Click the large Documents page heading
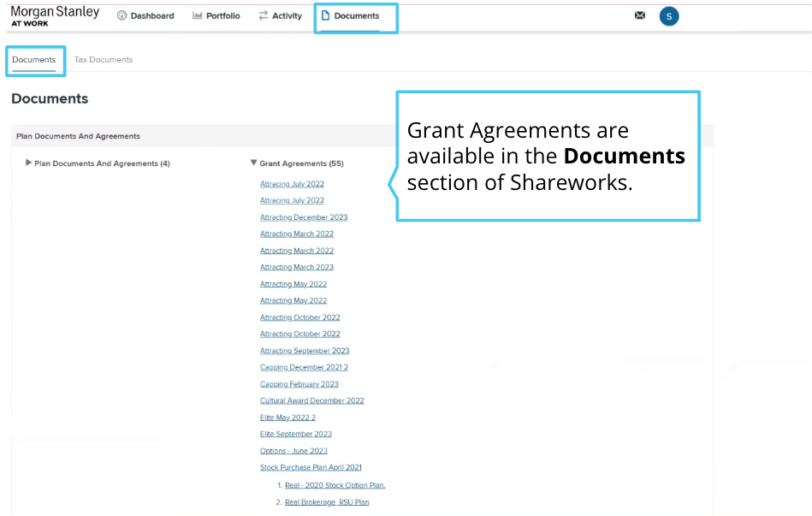The image size is (812, 516). pyautogui.click(x=50, y=98)
